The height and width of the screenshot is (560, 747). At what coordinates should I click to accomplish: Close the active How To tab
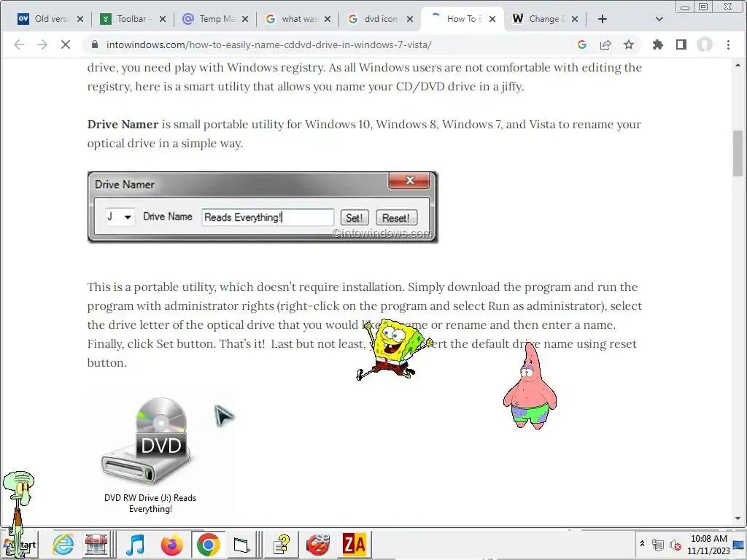point(492,19)
